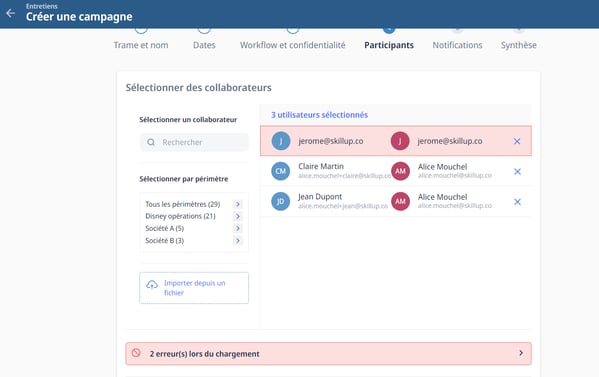Remove the jerome@skillup.co row
The image size is (599, 377).
pyautogui.click(x=517, y=141)
